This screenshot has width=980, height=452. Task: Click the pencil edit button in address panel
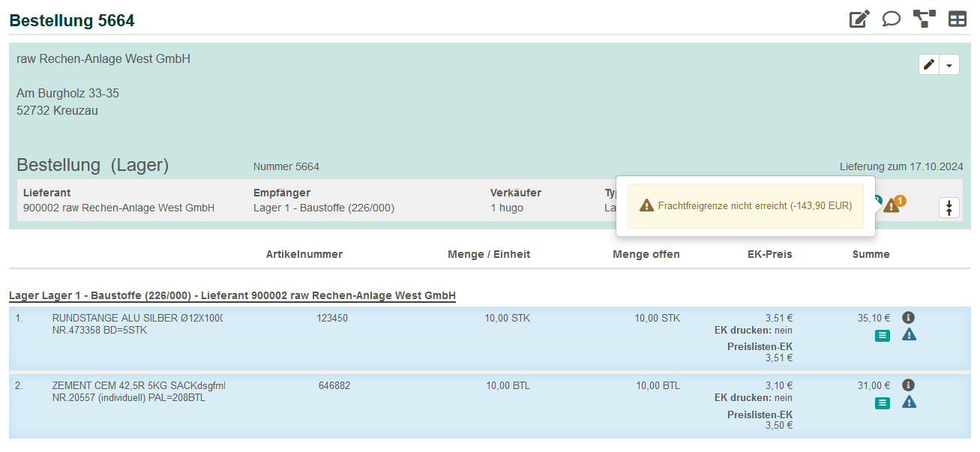(x=929, y=65)
